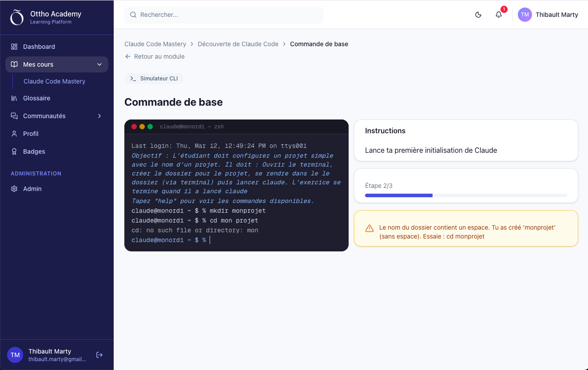This screenshot has width=588, height=370.
Task: Open the Glossaire section icon
Action: (14, 98)
